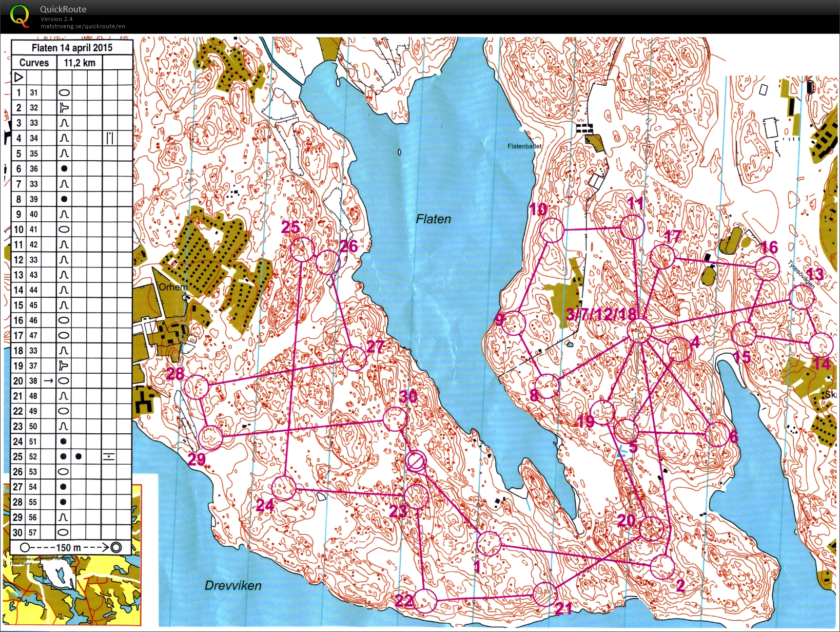Click control circle 13 on the map
This screenshot has width=840, height=632.
(802, 297)
